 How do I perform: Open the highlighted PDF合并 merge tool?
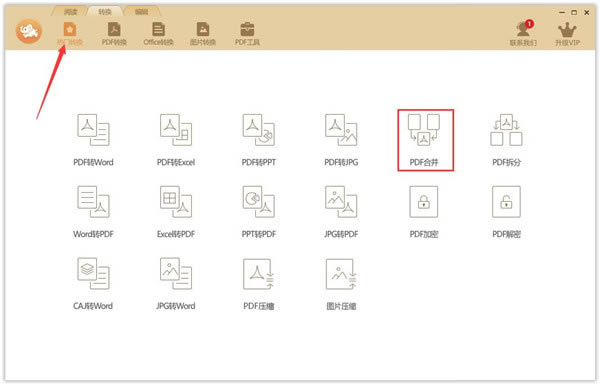[x=425, y=140]
